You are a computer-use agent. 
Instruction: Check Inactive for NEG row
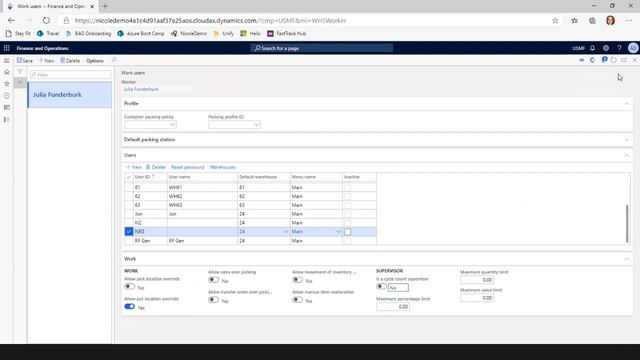coord(347,232)
